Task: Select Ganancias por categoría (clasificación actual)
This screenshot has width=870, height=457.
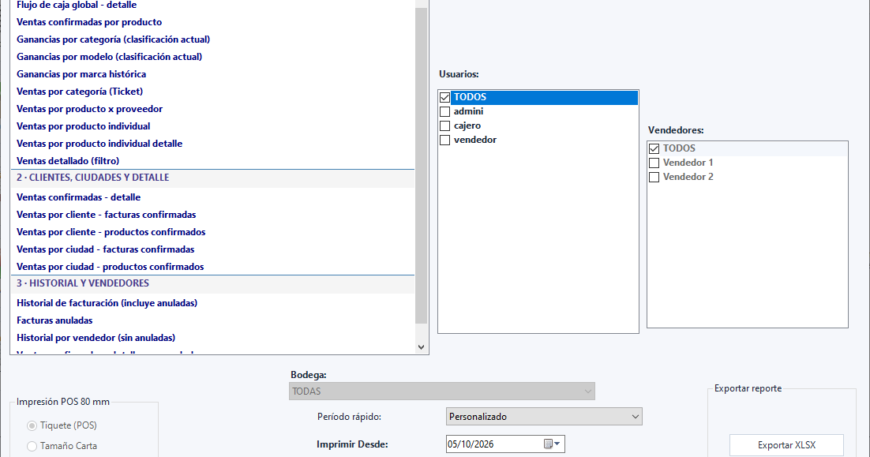Action: [x=113, y=39]
